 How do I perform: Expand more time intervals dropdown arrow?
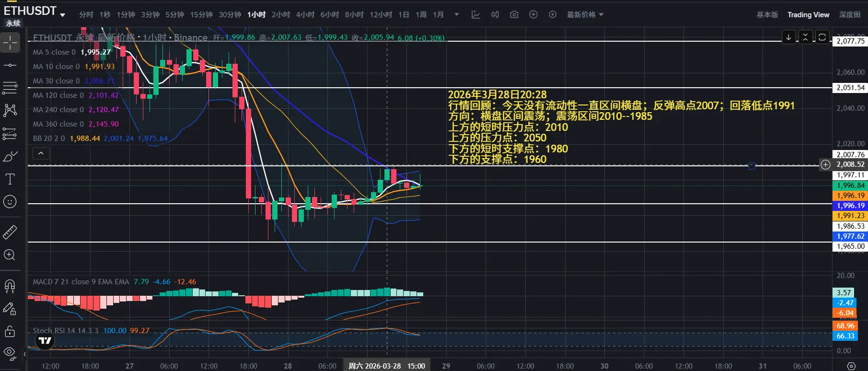coord(457,15)
